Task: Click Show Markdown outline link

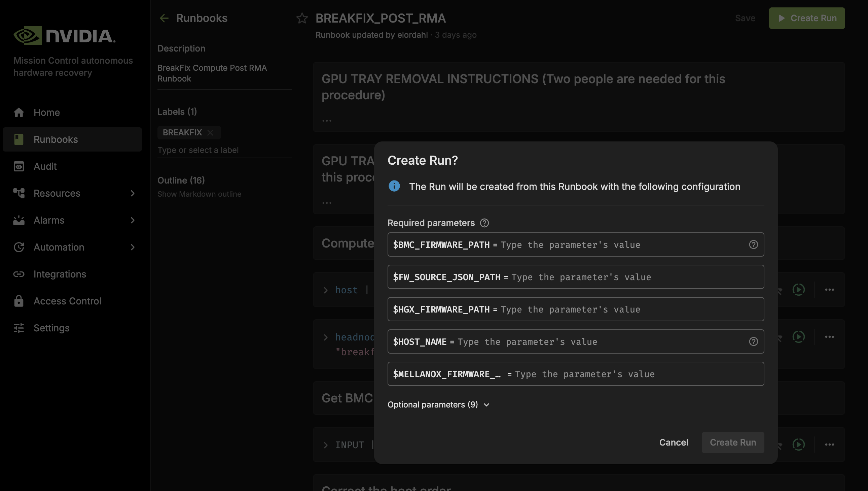Action: [199, 194]
